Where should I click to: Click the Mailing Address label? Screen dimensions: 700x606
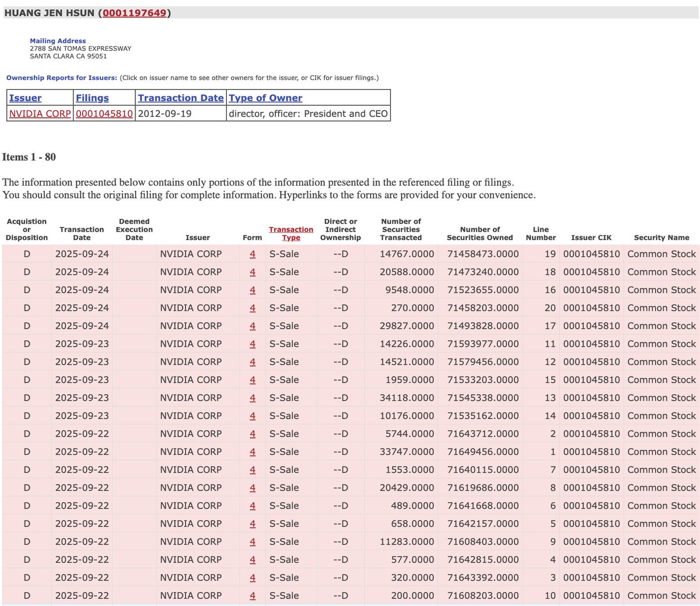coord(58,41)
